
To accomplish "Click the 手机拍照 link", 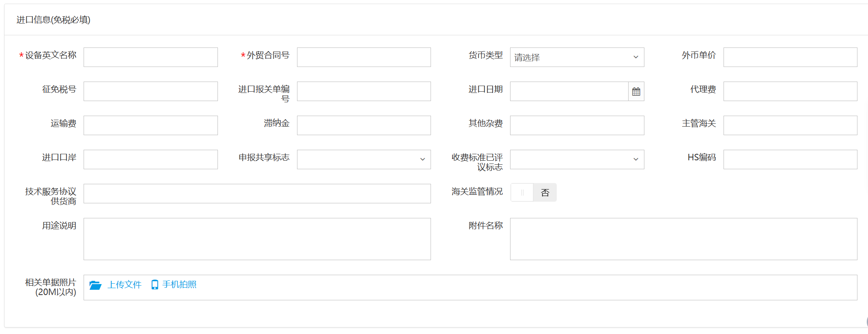I will 179,284.
